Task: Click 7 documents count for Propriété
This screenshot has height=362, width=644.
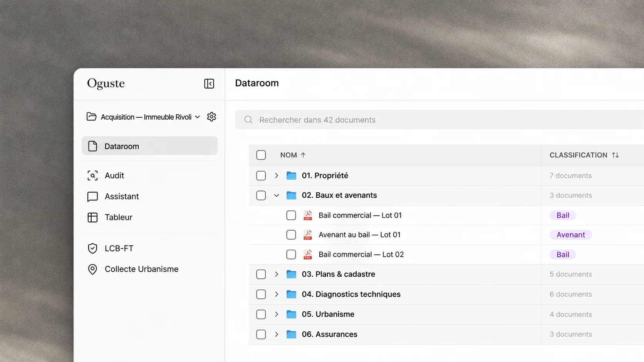Action: tap(570, 176)
